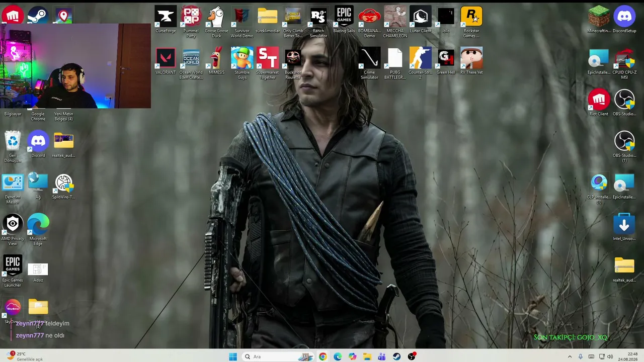Open the 25°C weather widget
Screen dimensions: 644x362
[x=25, y=356]
